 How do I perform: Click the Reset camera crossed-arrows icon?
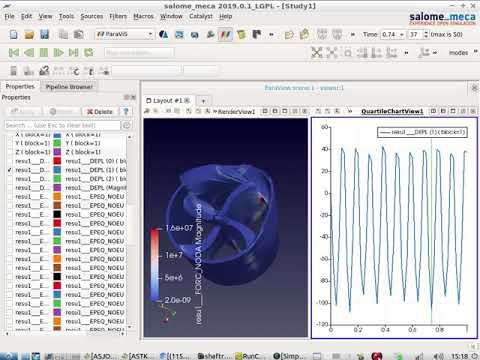316,52
